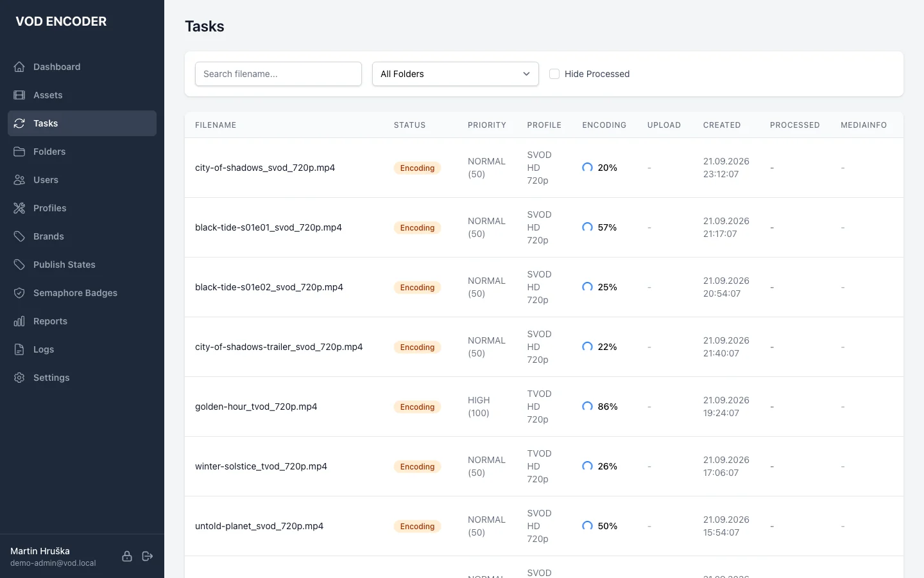Click the Assets film icon
The image size is (924, 578).
click(19, 95)
